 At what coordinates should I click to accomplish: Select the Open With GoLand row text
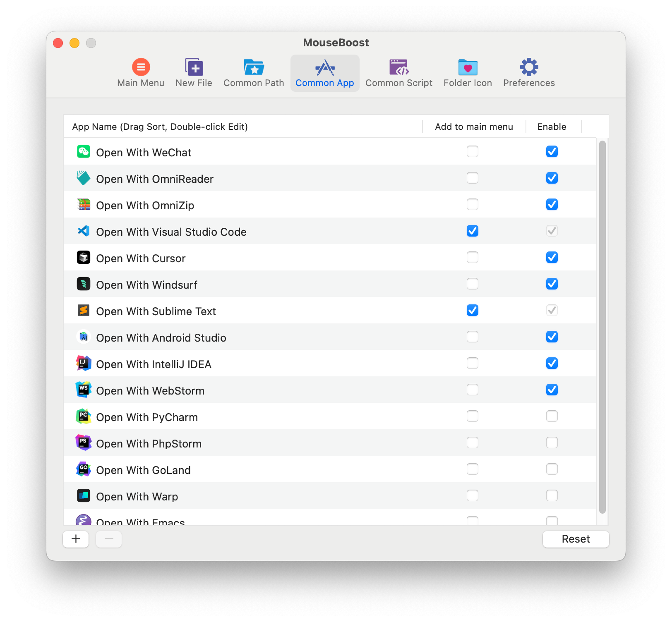pyautogui.click(x=144, y=470)
